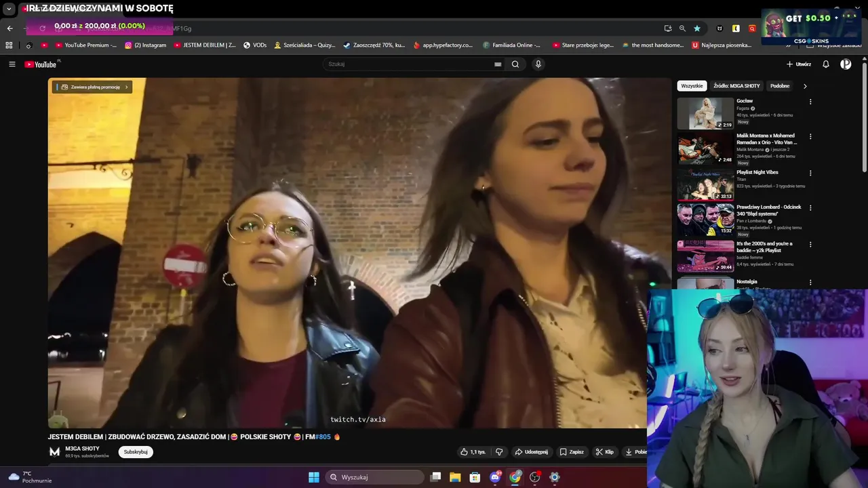The height and width of the screenshot is (488, 868).
Task: Open the Prawdziwy Lombard thumbnail
Action: coord(705,220)
